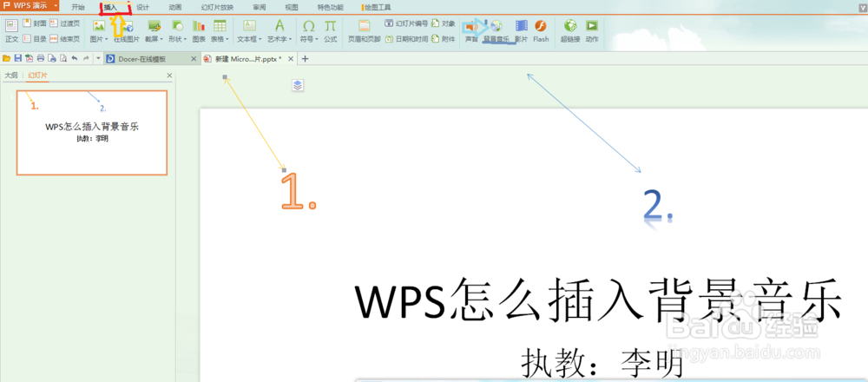Open the 审阅 ribbon tab

pyautogui.click(x=259, y=7)
